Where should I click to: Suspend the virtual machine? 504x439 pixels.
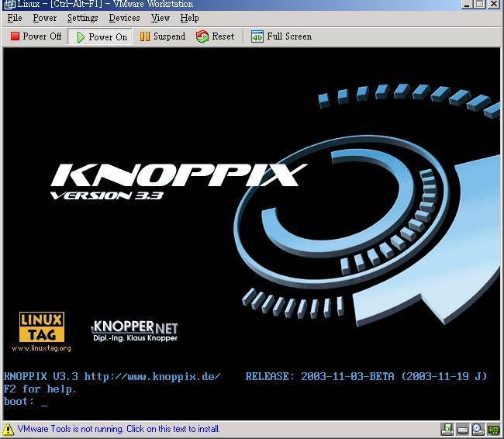coord(163,36)
